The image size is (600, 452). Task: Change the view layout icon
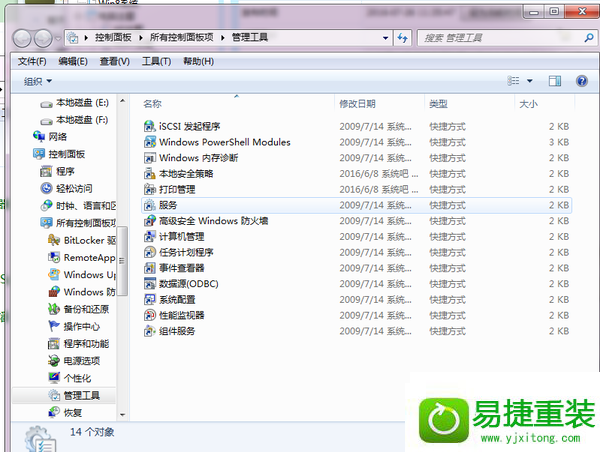[x=514, y=81]
